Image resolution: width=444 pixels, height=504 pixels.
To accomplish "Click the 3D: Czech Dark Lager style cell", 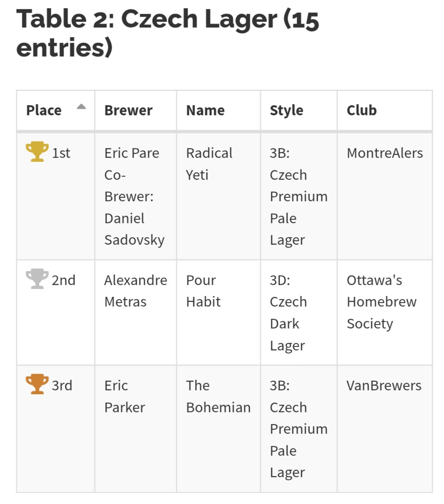I will pyautogui.click(x=288, y=313).
